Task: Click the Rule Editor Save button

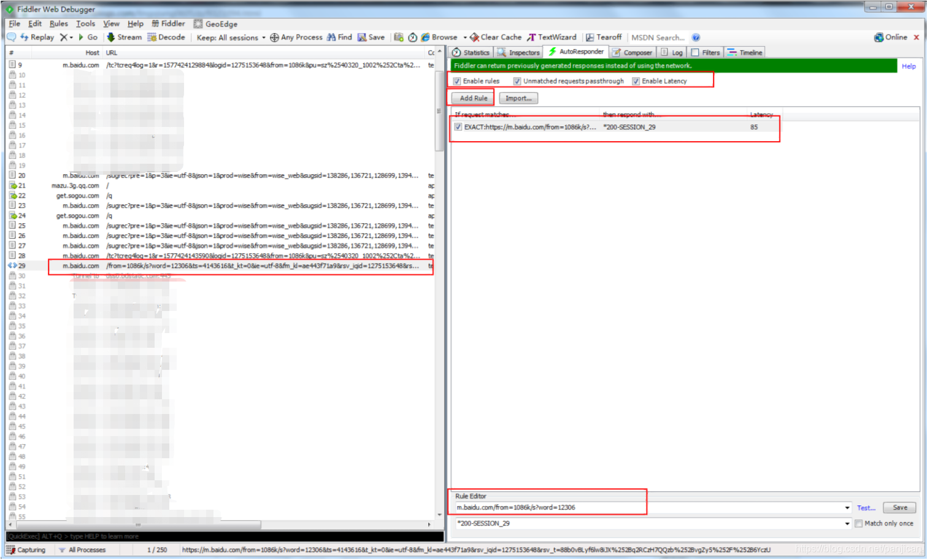Action: (899, 507)
